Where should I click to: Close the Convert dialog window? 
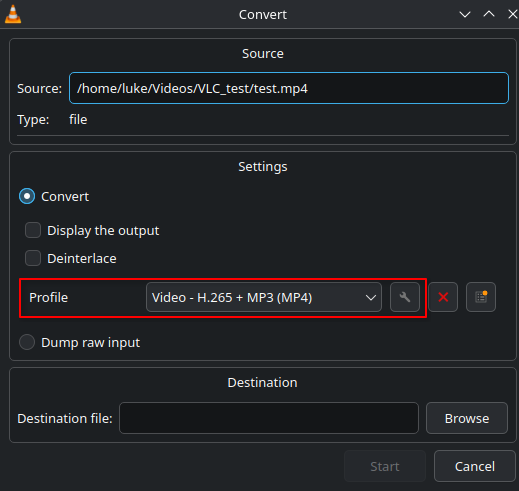tap(512, 14)
